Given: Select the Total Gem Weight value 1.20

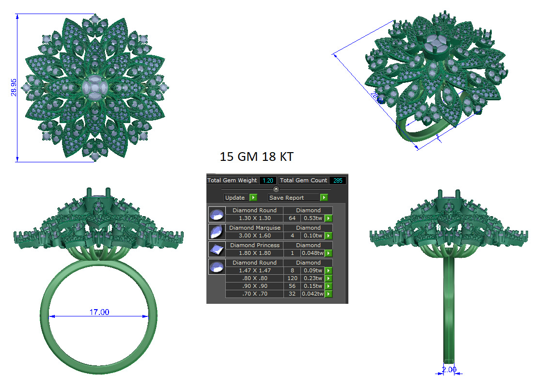Looking at the screenshot, I should tap(268, 181).
